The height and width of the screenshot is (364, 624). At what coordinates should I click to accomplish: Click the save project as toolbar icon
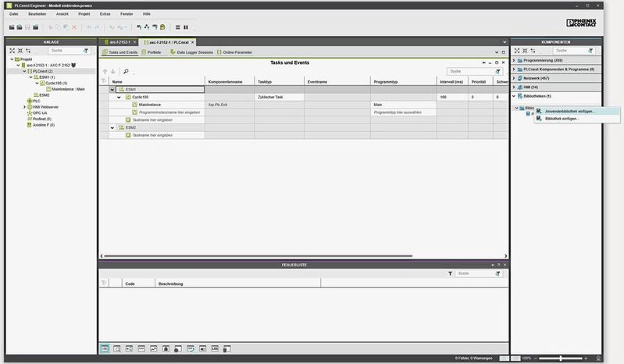[x=35, y=27]
